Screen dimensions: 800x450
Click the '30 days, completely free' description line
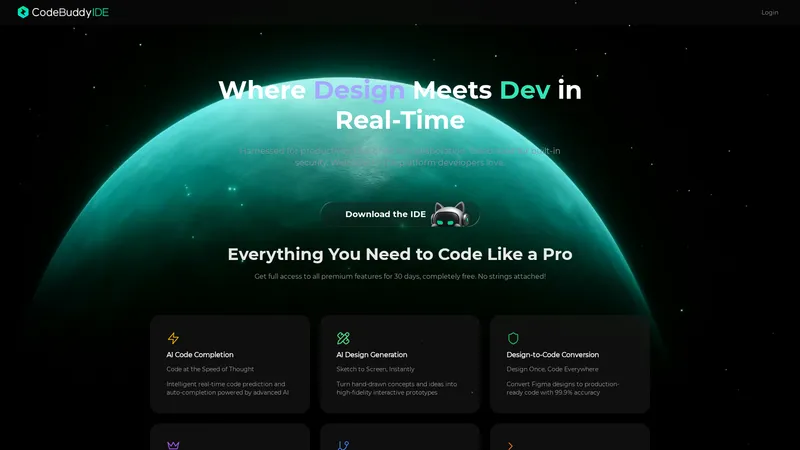399,276
